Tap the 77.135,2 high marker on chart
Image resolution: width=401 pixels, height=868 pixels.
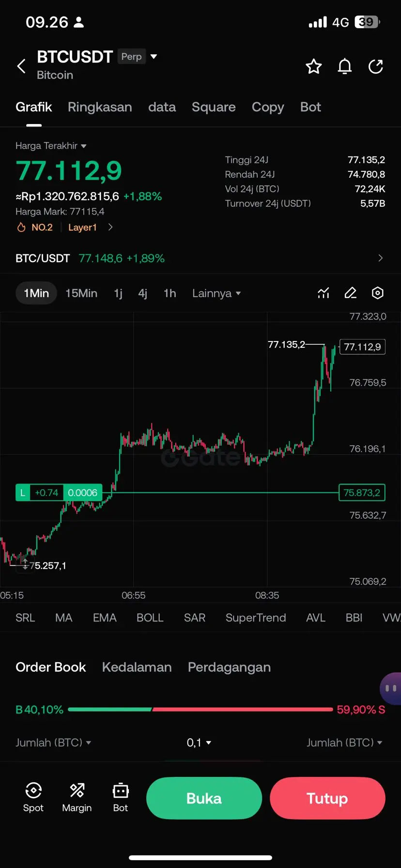pyautogui.click(x=286, y=344)
